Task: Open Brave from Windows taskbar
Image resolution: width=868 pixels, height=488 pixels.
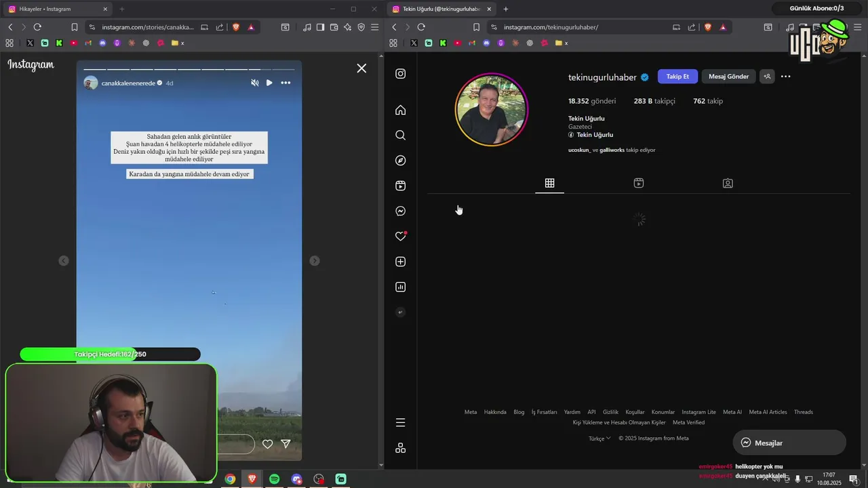Action: pyautogui.click(x=252, y=479)
